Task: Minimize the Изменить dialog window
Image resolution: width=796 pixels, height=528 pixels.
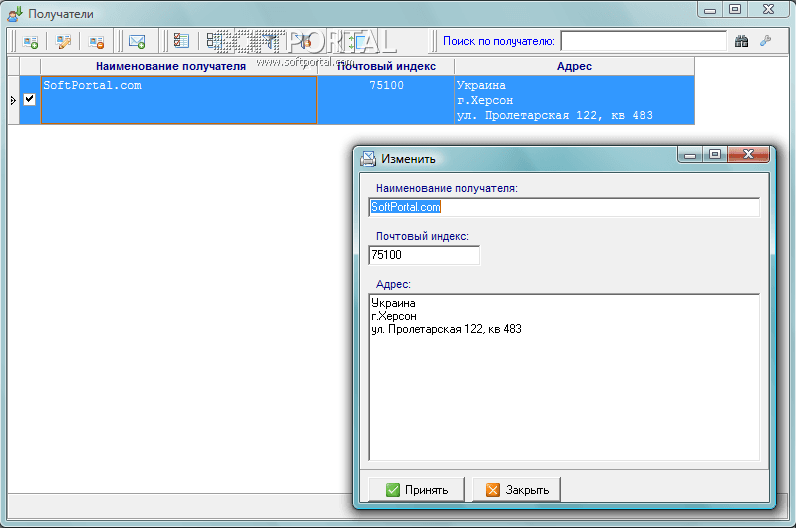Action: click(x=690, y=154)
